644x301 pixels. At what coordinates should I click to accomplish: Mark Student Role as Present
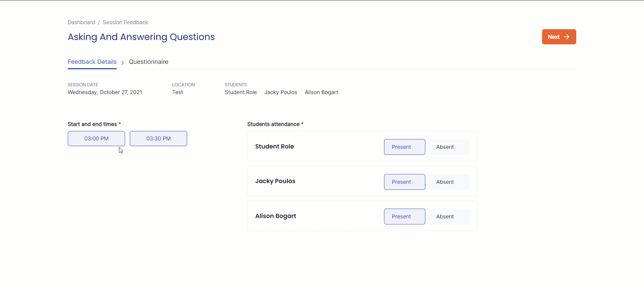(x=405, y=147)
